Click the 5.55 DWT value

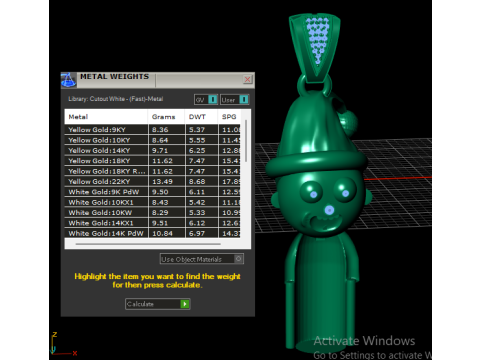click(x=197, y=140)
